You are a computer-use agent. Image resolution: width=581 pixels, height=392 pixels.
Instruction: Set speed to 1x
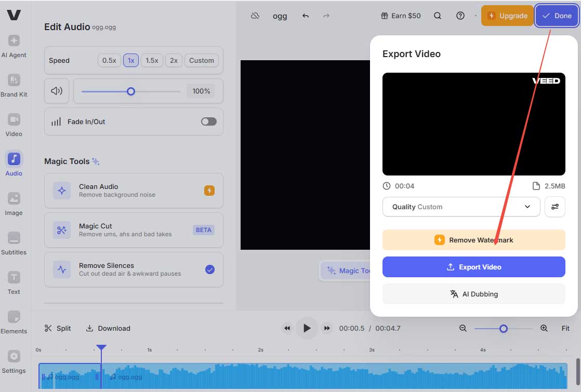tap(131, 60)
